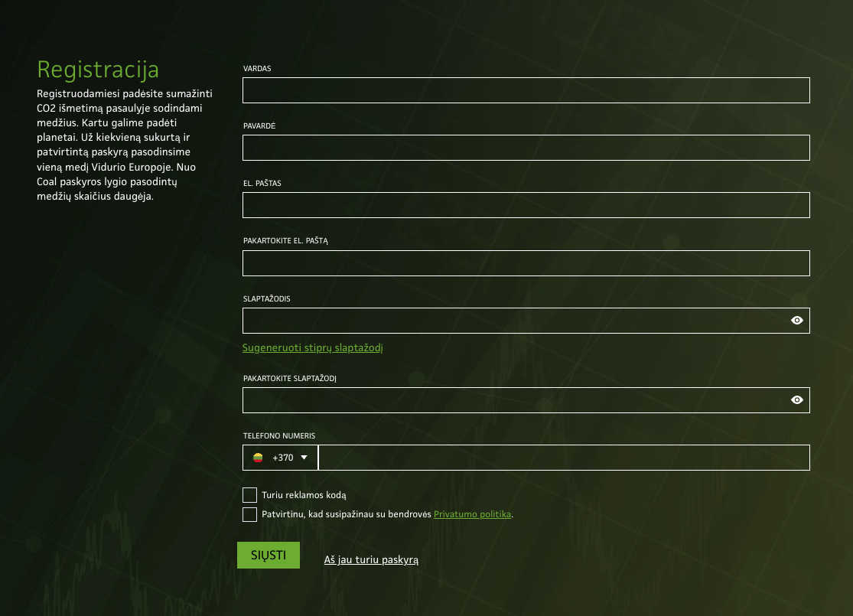This screenshot has width=853, height=616.
Task: Click the dropdown chevron next to +370
Action: point(304,457)
